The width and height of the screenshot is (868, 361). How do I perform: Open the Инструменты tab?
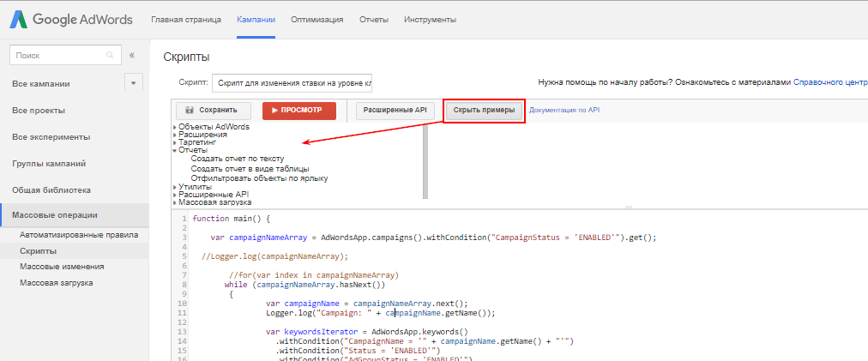click(430, 20)
